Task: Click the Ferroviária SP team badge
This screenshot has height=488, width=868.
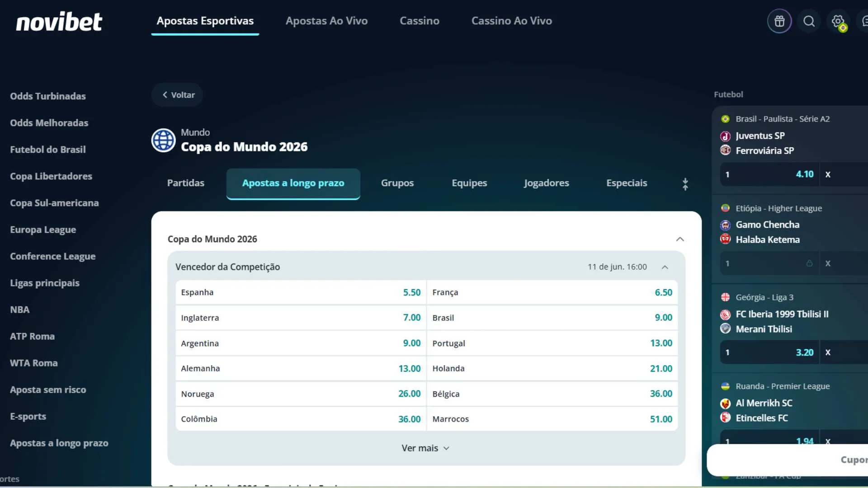Action: click(x=726, y=150)
